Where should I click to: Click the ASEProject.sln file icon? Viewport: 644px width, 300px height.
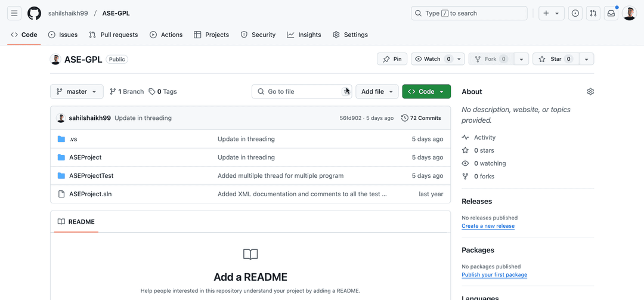61,194
